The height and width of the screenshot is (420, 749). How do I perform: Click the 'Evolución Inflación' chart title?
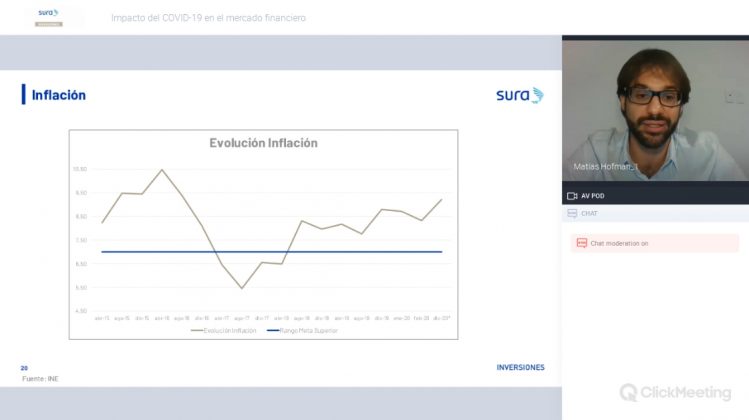[x=263, y=143]
